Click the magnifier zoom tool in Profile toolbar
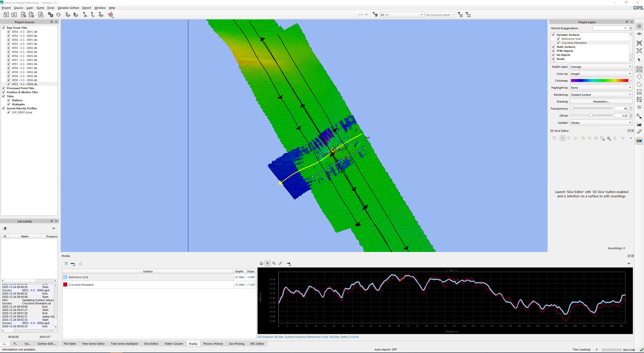644x353 pixels. point(274,263)
